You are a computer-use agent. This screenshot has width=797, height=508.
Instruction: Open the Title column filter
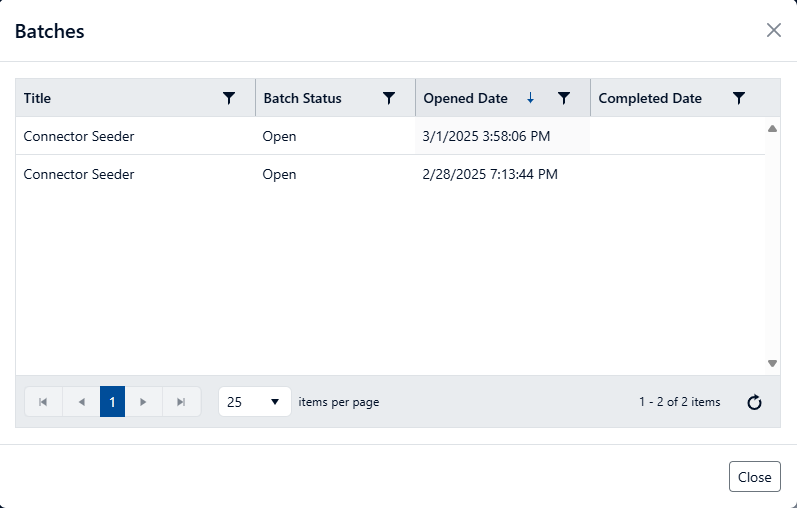click(x=229, y=98)
